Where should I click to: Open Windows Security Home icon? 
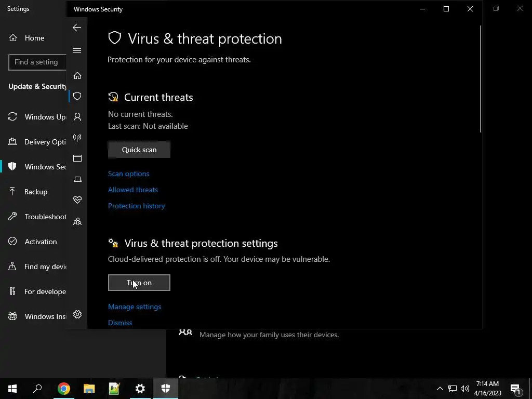point(77,75)
